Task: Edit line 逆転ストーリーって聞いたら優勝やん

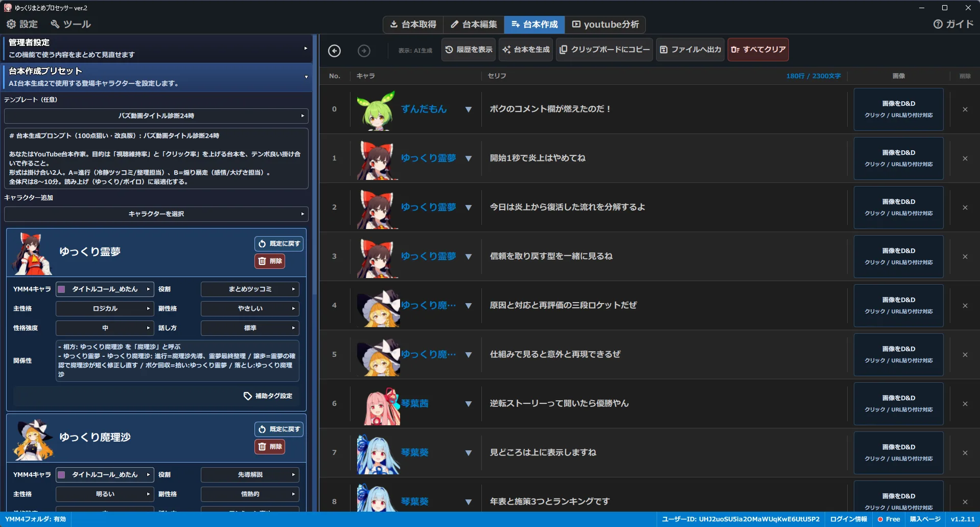Action: pyautogui.click(x=559, y=403)
